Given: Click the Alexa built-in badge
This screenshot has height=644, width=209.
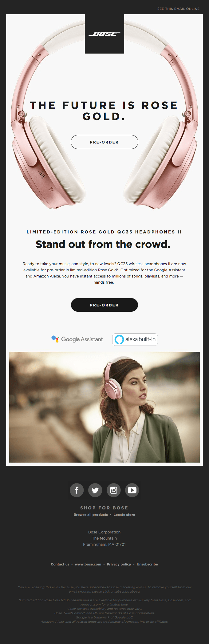Looking at the screenshot, I should pos(135,339).
